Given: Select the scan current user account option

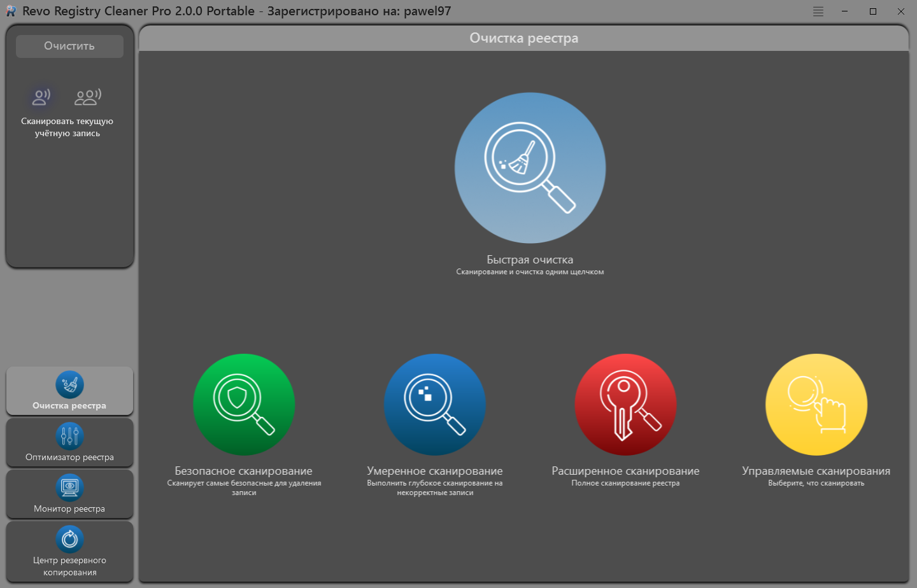Looking at the screenshot, I should [x=42, y=97].
